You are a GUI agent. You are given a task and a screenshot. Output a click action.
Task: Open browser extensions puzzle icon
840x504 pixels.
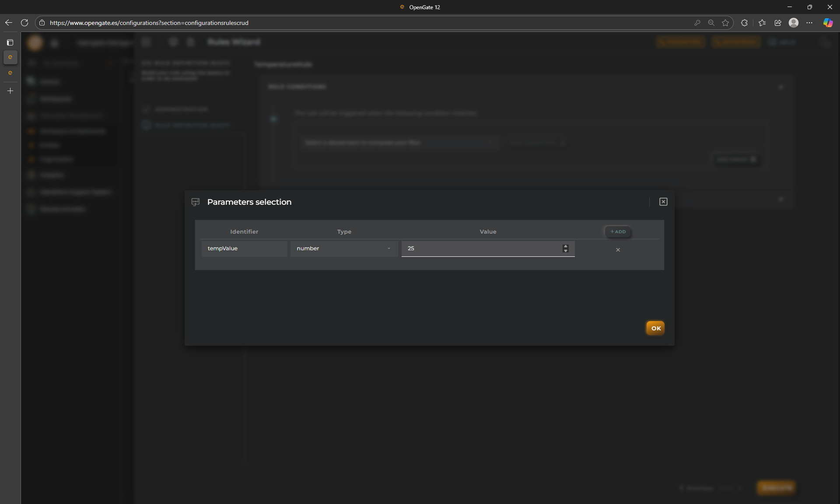pos(744,23)
